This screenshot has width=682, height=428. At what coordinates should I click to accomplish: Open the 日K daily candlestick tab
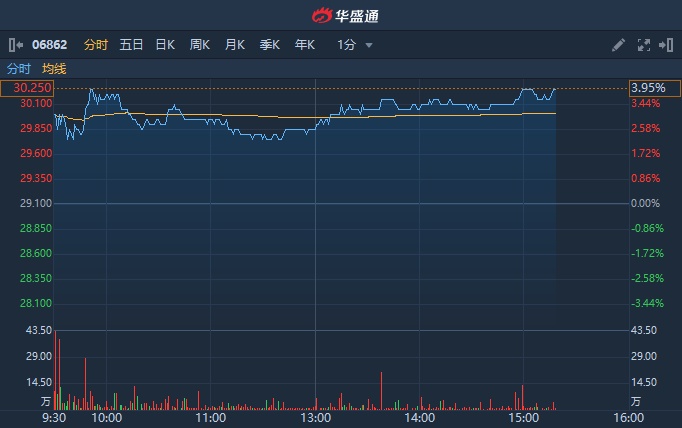(165, 45)
